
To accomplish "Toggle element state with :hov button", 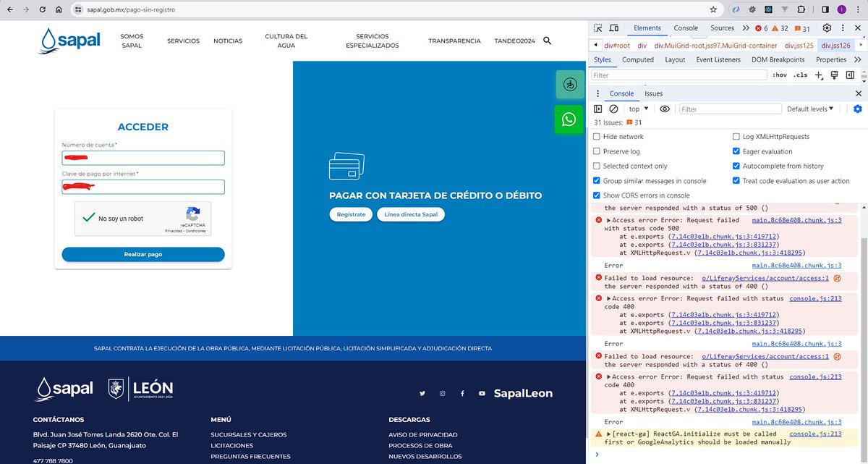I will coord(779,75).
